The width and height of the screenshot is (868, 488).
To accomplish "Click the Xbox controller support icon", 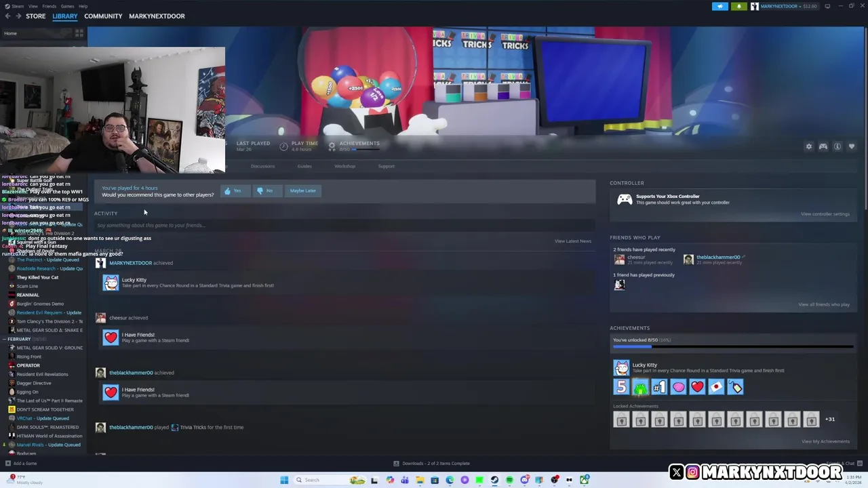I will click(x=625, y=199).
